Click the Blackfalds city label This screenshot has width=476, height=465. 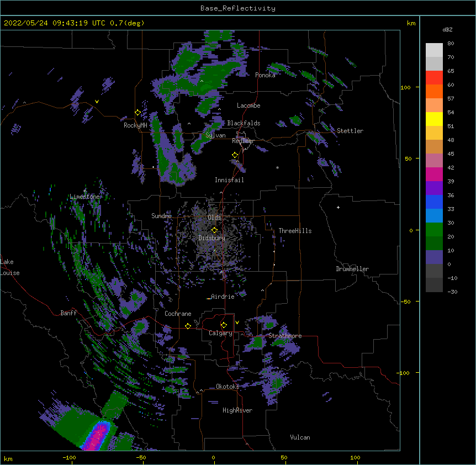244,123
